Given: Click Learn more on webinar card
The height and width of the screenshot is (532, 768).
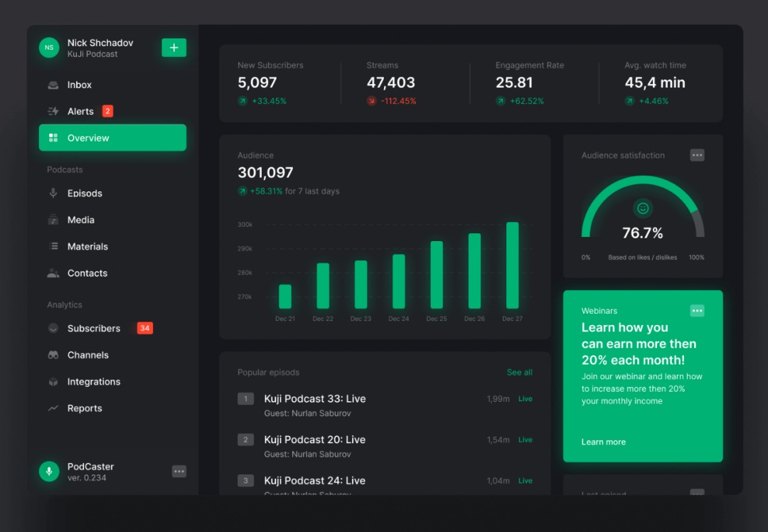Looking at the screenshot, I should [x=603, y=442].
